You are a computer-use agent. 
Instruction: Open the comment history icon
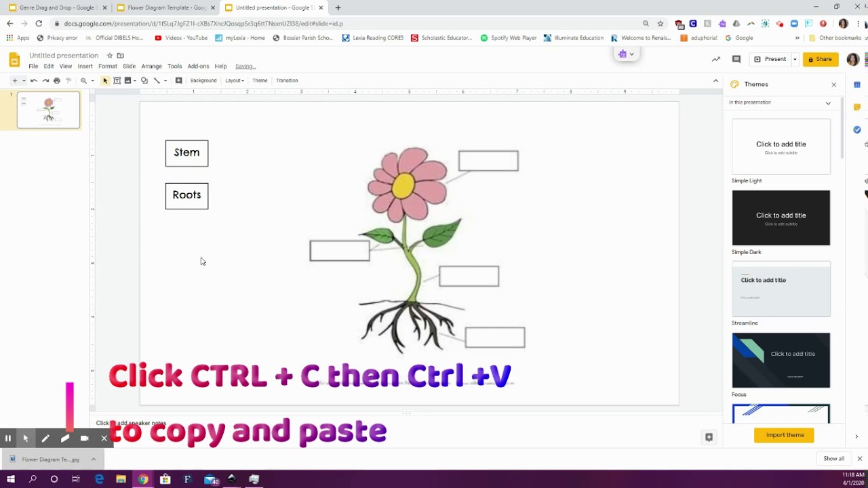click(x=736, y=59)
